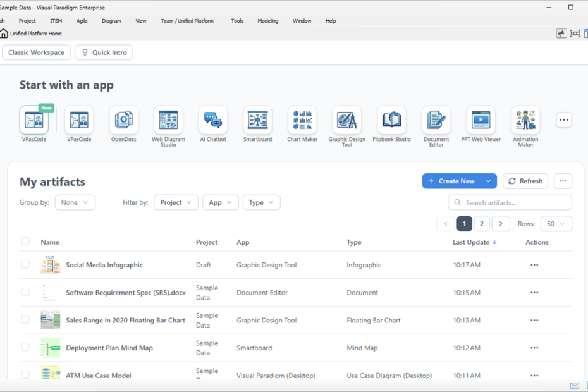This screenshot has width=588, height=392.
Task: Open actions menu for Social Media Infographic
Action: click(x=534, y=265)
